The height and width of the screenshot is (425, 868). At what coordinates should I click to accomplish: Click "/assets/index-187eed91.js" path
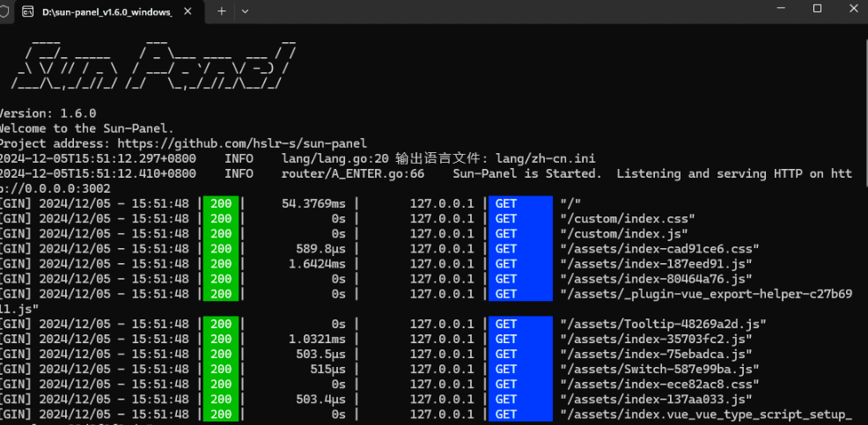click(x=656, y=264)
